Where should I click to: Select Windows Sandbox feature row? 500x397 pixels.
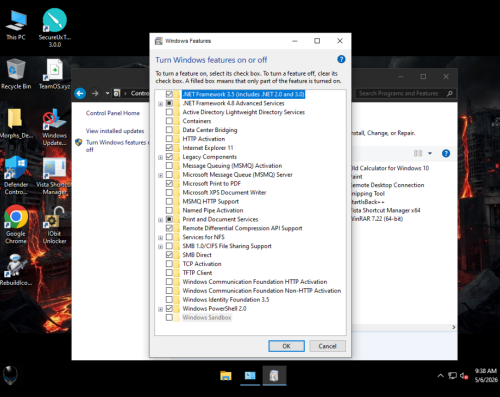click(x=207, y=317)
